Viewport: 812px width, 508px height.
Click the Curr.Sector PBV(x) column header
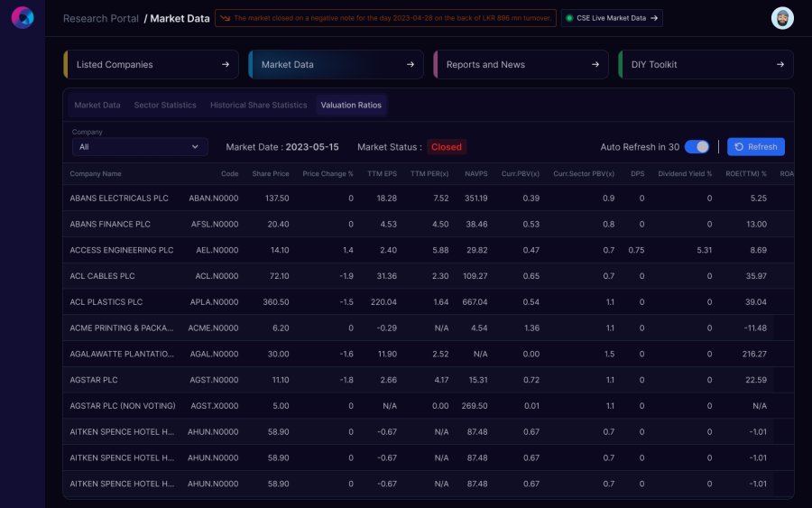584,174
